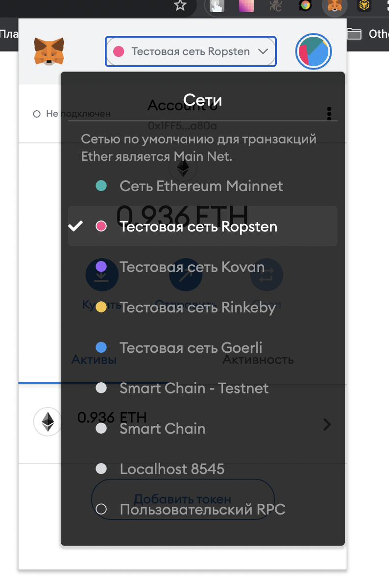The height and width of the screenshot is (588, 389).
Task: Click the Ethereum asset logo icon
Action: pos(48,421)
